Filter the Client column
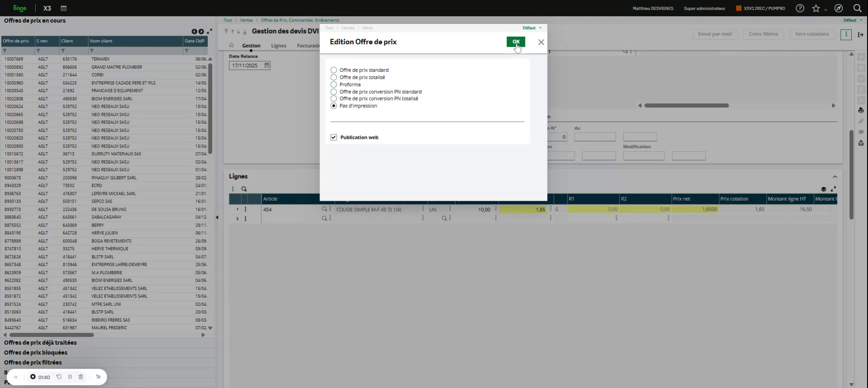The height and width of the screenshot is (388, 868). tap(63, 51)
